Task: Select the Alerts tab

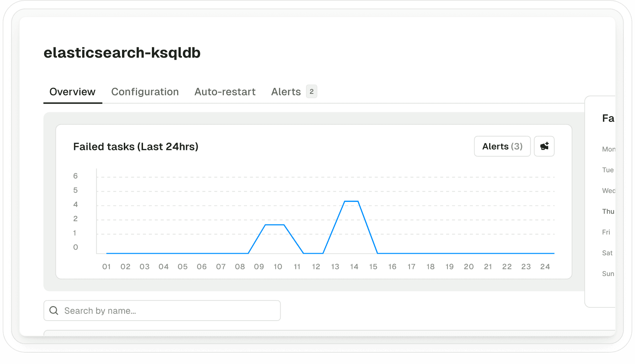Action: 286,92
